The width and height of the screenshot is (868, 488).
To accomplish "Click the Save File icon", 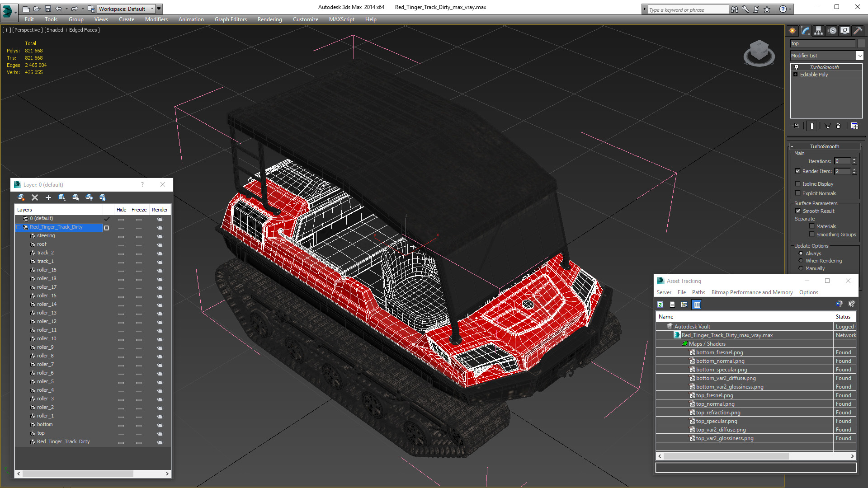I will [x=47, y=9].
